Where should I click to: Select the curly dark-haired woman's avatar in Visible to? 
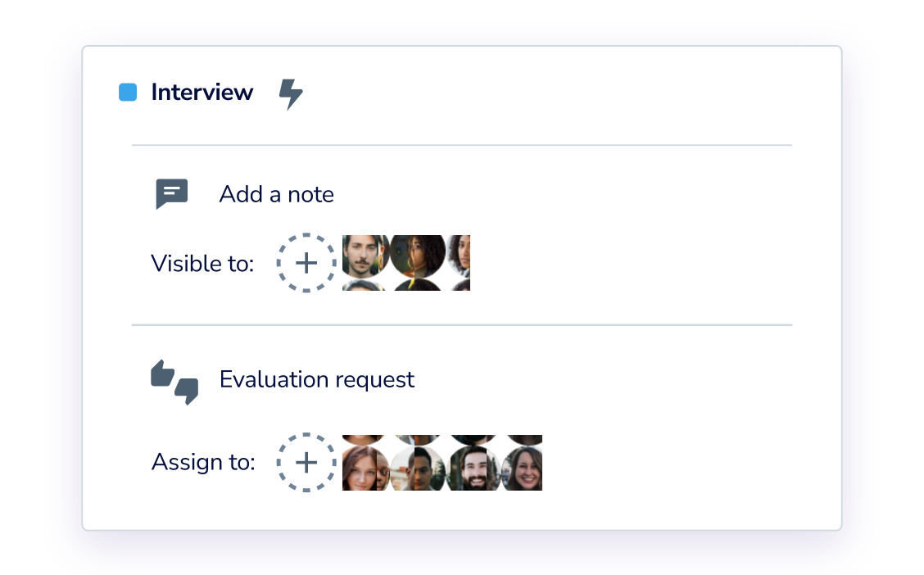point(418,255)
